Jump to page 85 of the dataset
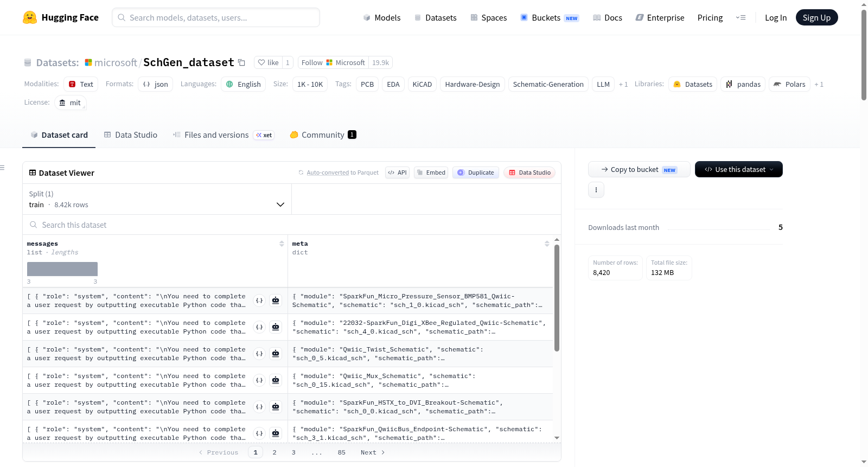 [342, 452]
